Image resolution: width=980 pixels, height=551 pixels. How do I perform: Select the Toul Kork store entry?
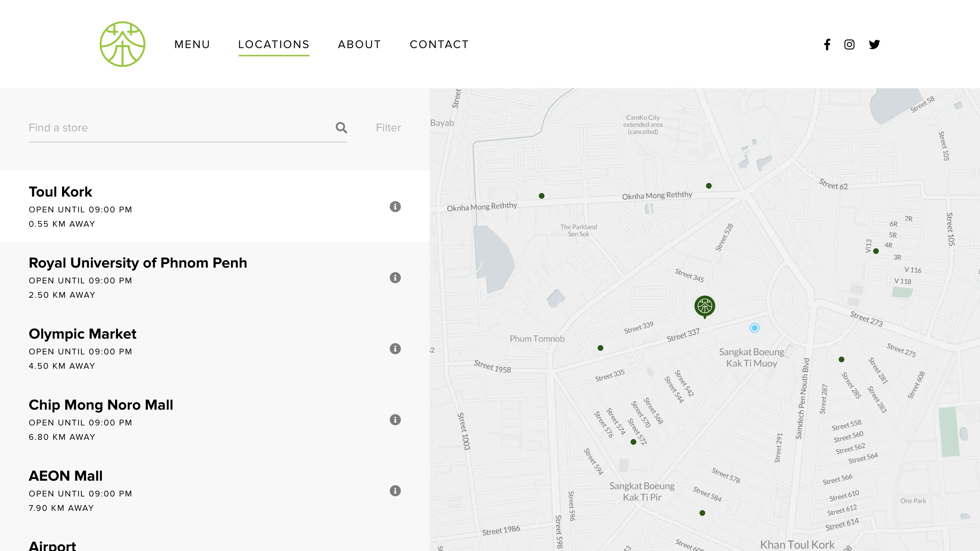215,206
